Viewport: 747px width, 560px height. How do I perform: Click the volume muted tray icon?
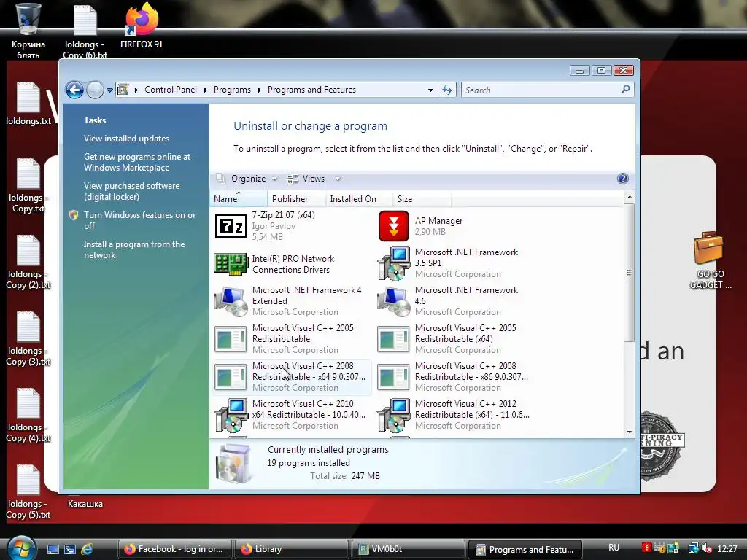(707, 548)
